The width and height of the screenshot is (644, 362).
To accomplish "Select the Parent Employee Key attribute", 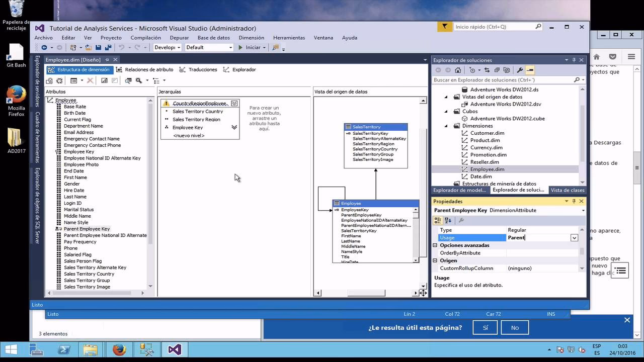I will pyautogui.click(x=87, y=229).
